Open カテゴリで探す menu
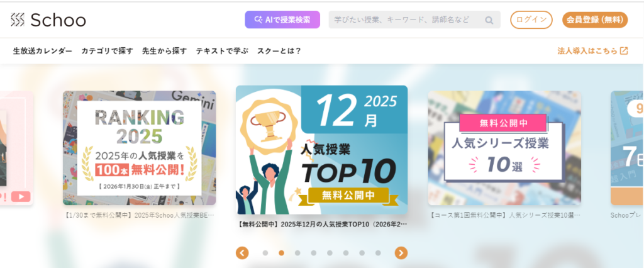Image resolution: width=644 pixels, height=268 pixels. tap(107, 51)
